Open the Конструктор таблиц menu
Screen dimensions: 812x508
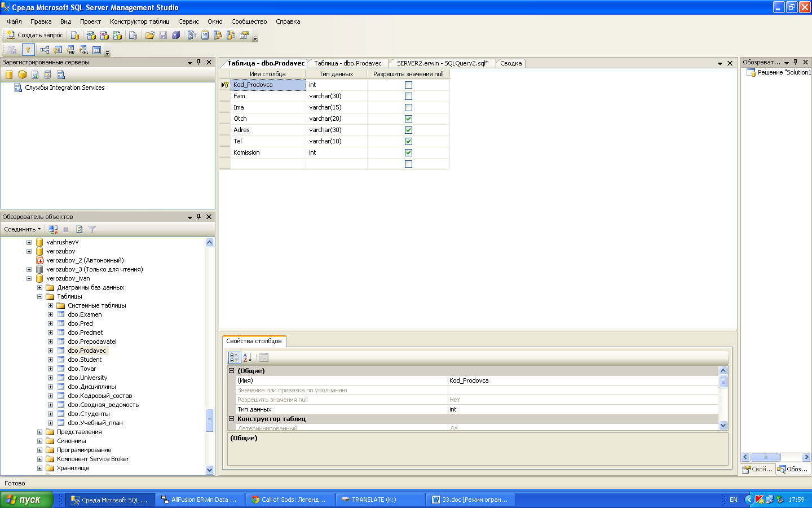click(139, 21)
